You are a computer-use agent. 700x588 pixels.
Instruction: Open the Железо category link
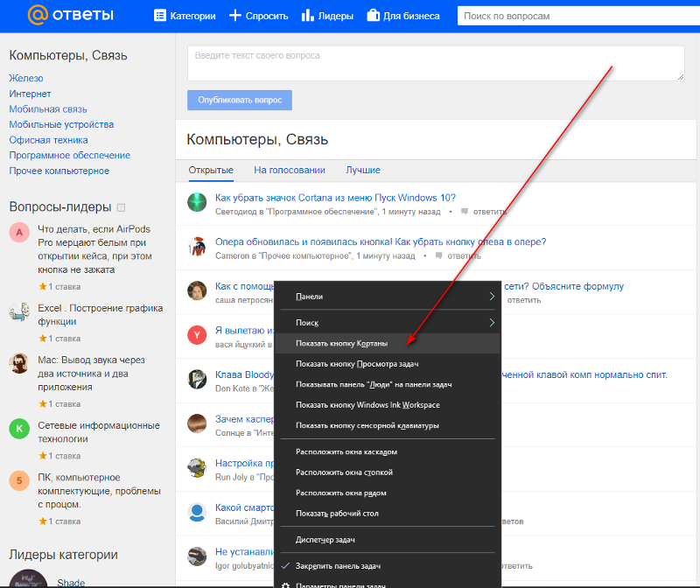click(26, 78)
